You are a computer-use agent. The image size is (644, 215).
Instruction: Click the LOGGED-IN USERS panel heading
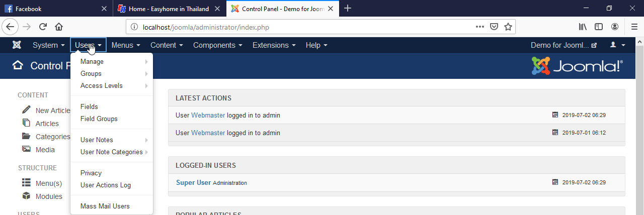click(x=206, y=165)
